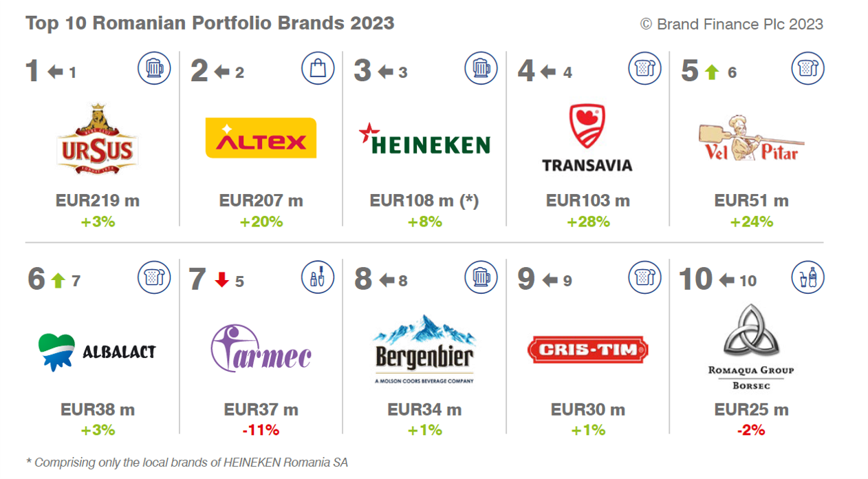Click the Cris-Tim red logo
This screenshot has height=479, width=868.
(588, 350)
